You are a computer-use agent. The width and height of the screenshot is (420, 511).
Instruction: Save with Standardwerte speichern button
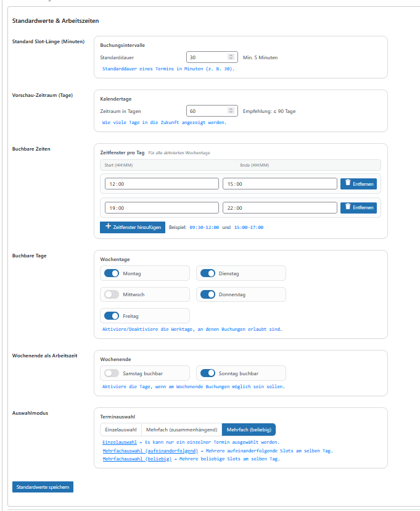click(x=43, y=487)
